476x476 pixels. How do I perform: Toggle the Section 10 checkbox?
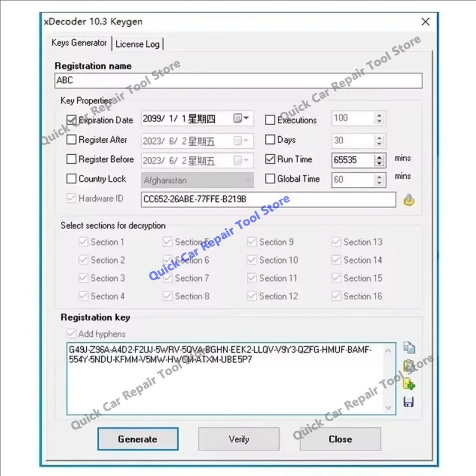point(252,260)
